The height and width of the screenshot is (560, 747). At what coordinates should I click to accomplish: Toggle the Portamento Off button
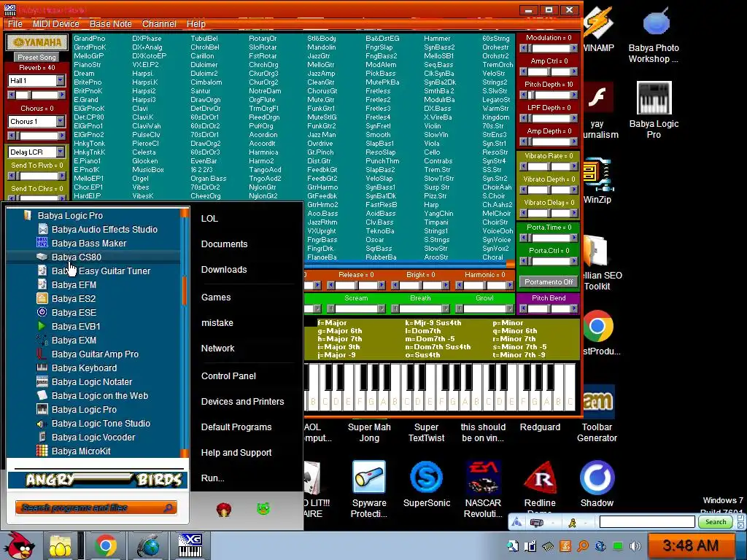[x=549, y=282]
